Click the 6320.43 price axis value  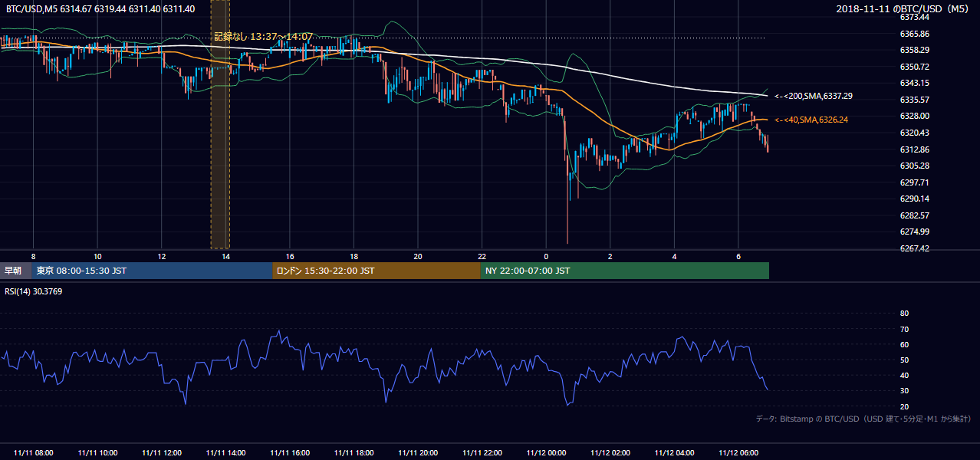[x=915, y=133]
